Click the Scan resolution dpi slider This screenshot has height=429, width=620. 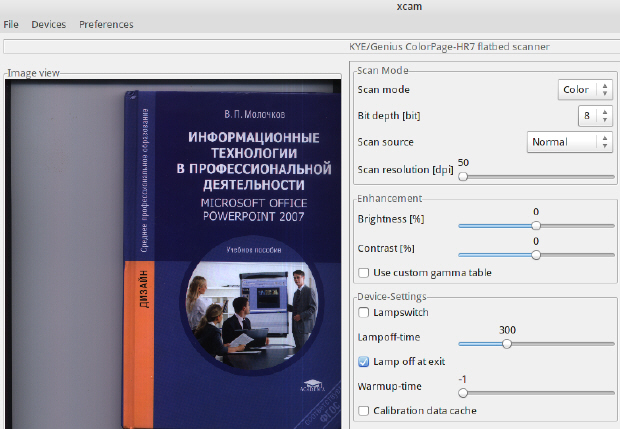(x=536, y=177)
